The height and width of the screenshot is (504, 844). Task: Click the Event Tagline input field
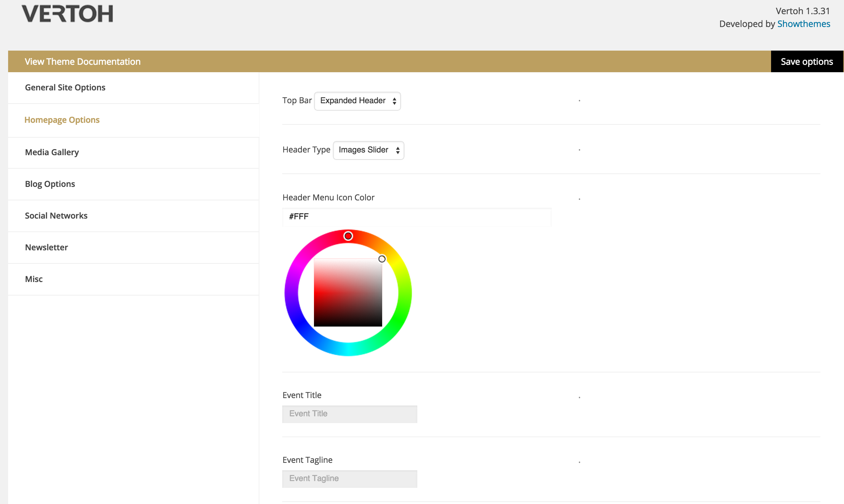pyautogui.click(x=350, y=479)
